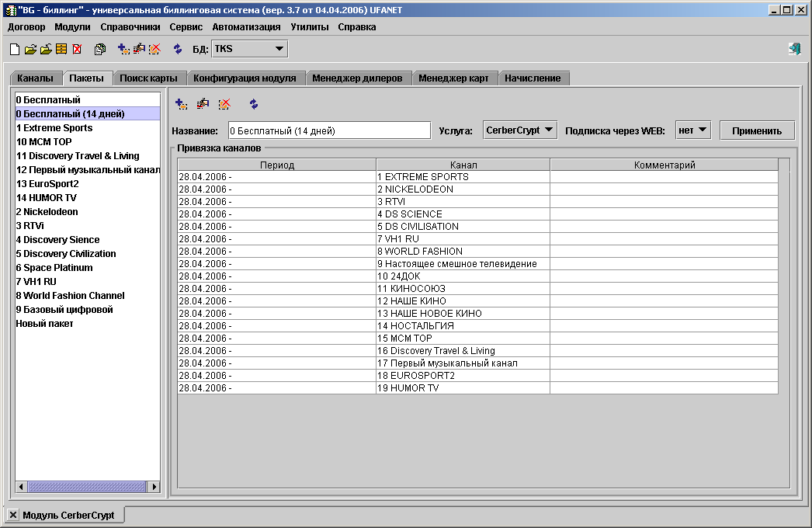
Task: Click right arrow of package list scrollbar
Action: click(154, 487)
